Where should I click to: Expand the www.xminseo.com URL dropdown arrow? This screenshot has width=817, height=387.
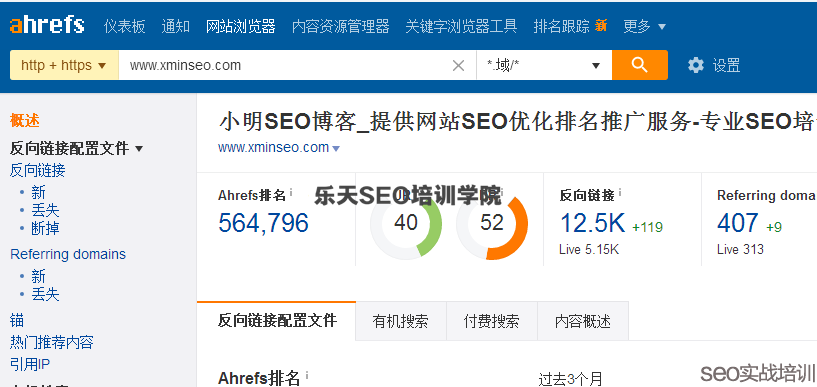coord(336,148)
